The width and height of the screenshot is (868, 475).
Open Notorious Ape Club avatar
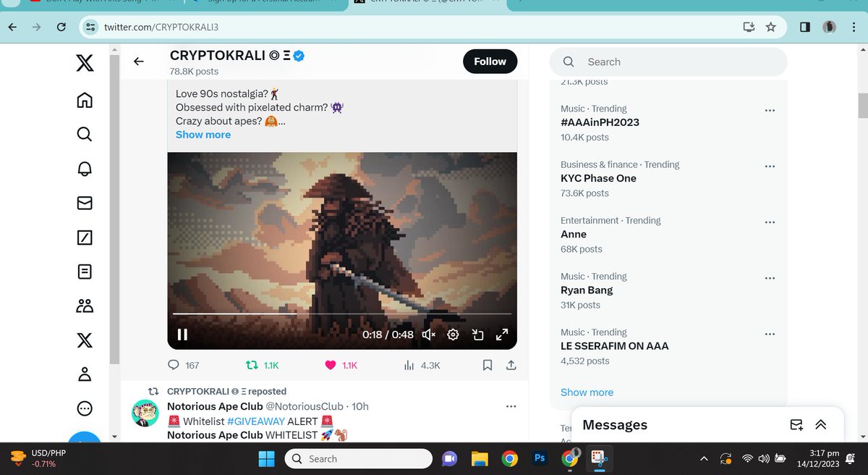145,413
